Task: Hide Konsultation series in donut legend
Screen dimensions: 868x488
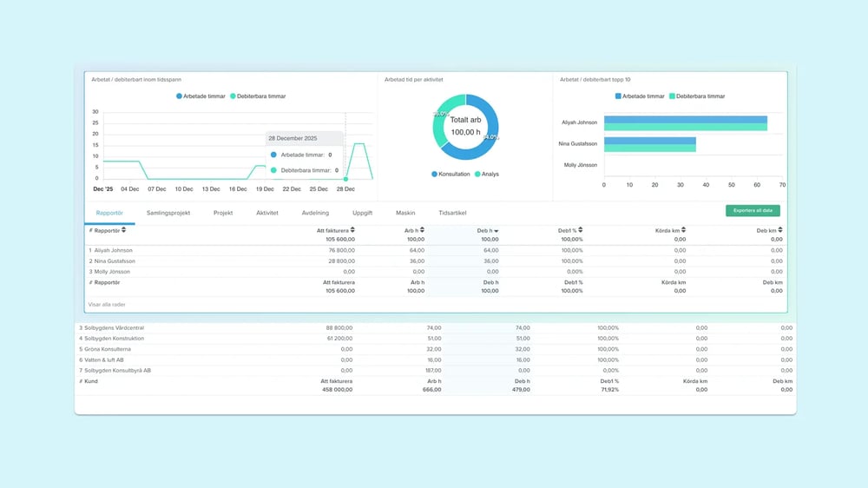Action: point(450,175)
